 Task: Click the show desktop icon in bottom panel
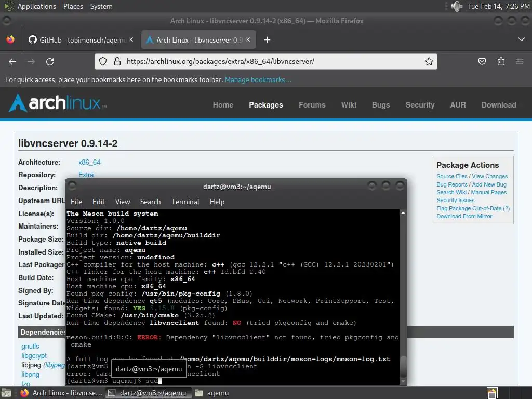6,393
